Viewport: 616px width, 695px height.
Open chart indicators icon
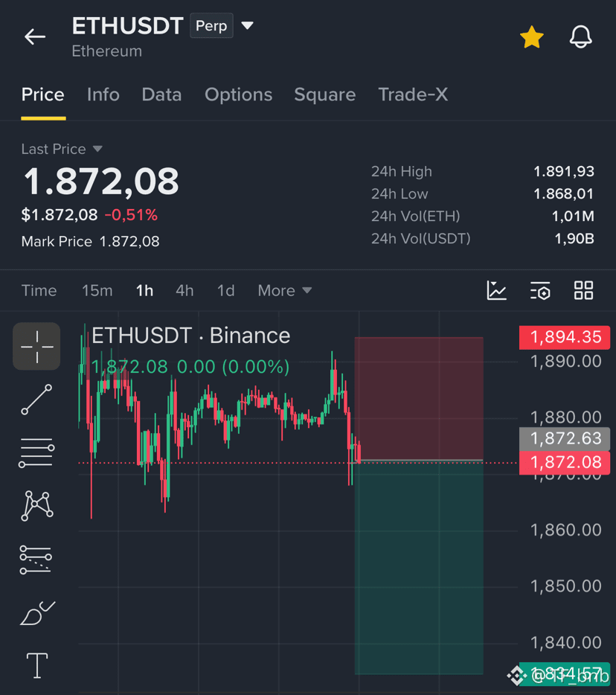coord(496,291)
